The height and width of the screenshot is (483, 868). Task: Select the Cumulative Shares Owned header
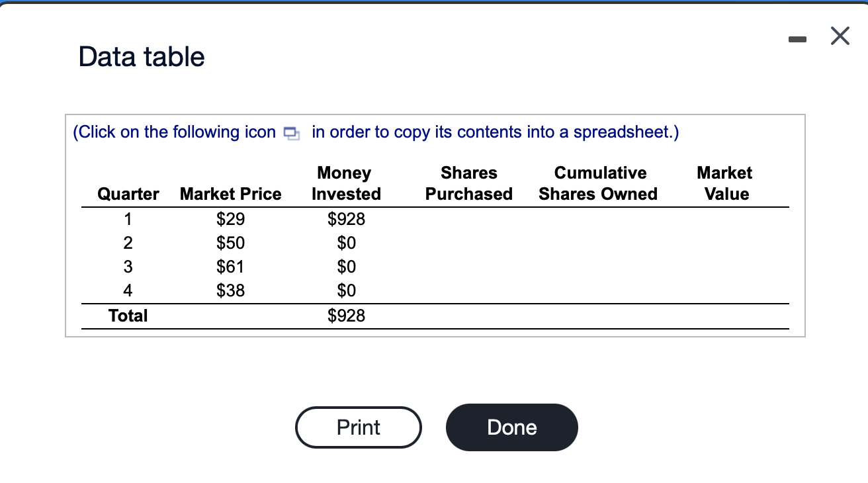coord(598,183)
